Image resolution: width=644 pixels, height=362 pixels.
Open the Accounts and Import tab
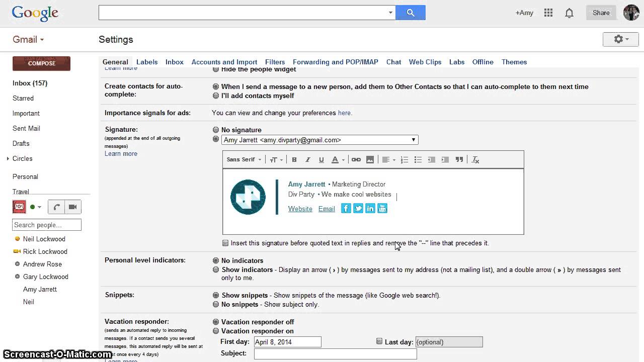[224, 62]
